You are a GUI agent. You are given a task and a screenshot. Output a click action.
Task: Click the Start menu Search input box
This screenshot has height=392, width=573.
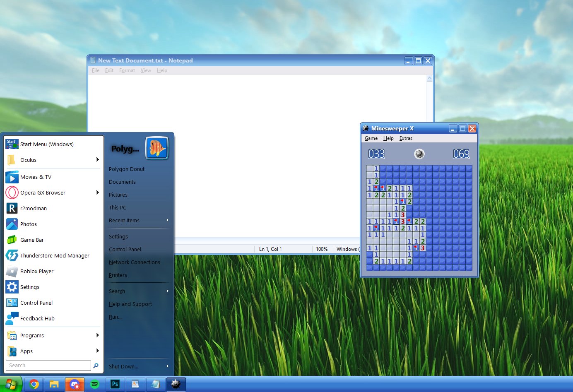point(48,366)
